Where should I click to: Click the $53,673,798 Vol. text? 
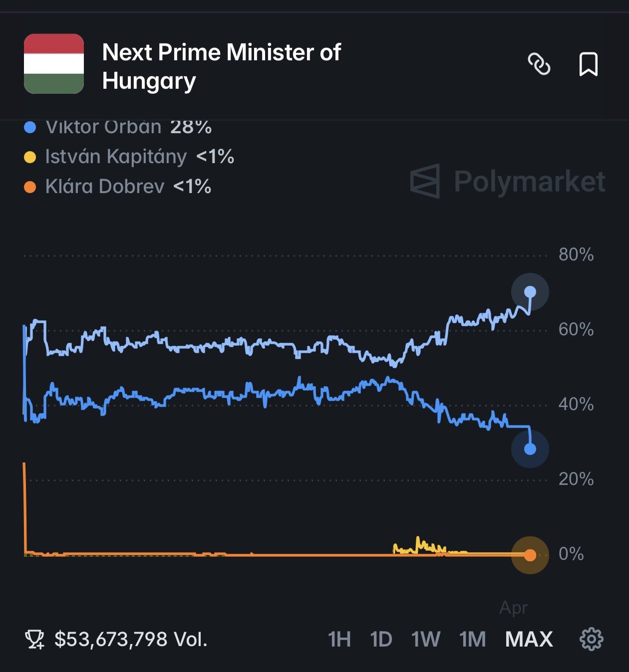[x=131, y=639]
